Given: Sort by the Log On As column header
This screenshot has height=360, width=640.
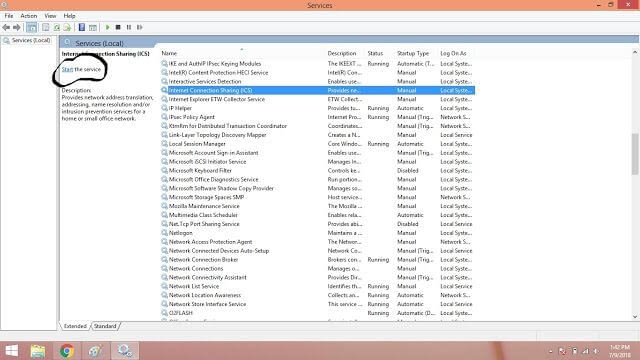Looking at the screenshot, I should click(x=456, y=53).
